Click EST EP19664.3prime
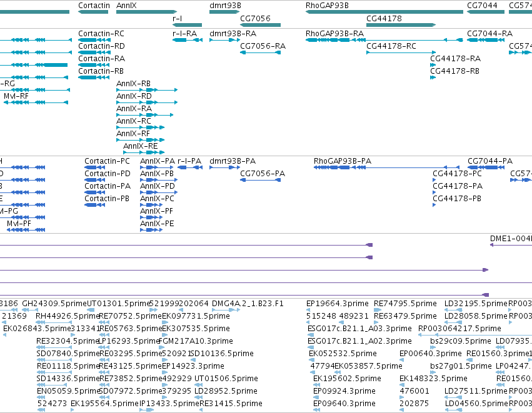This screenshot has width=532, height=413. point(337,304)
